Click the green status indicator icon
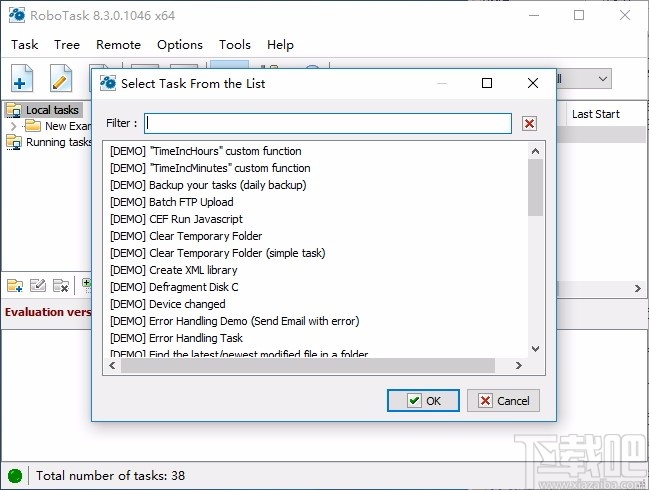 tap(15, 476)
